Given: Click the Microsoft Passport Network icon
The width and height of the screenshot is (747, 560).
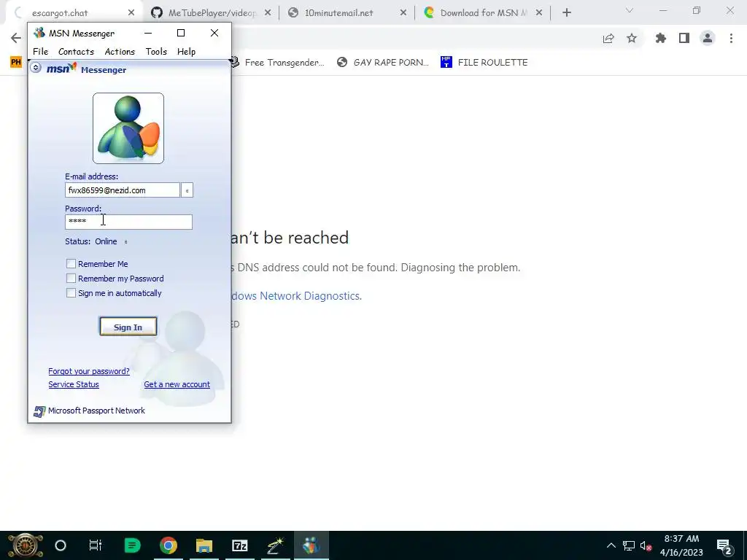Looking at the screenshot, I should click(39, 411).
